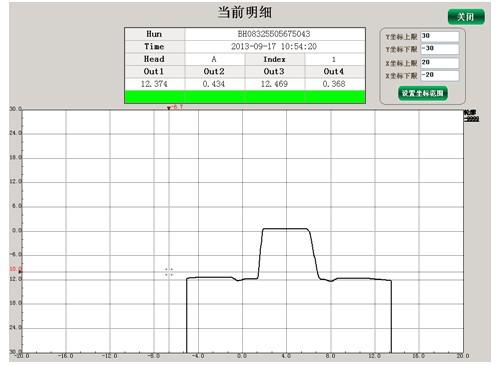Click the Head header cell
The height and width of the screenshot is (365, 504).
154,59
